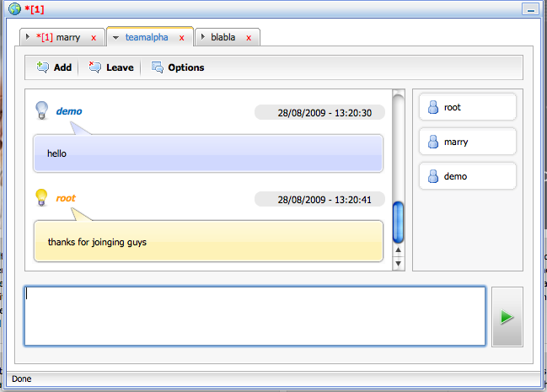
Task: Click the root sender name in chat
Action: [x=66, y=198]
